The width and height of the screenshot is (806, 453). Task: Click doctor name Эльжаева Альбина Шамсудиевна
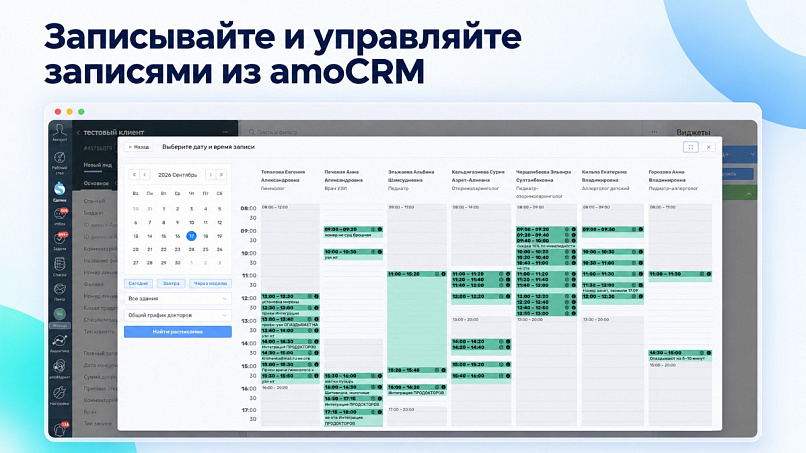(411, 176)
